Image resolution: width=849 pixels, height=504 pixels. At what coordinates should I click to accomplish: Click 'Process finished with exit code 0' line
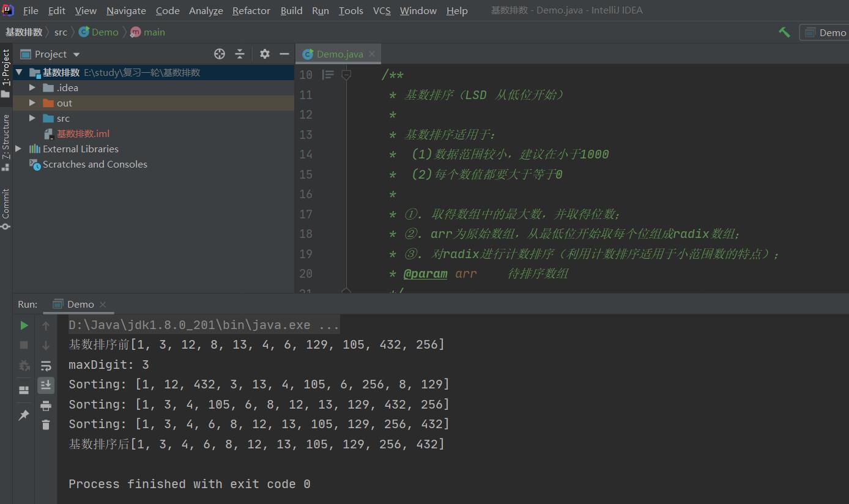click(190, 484)
